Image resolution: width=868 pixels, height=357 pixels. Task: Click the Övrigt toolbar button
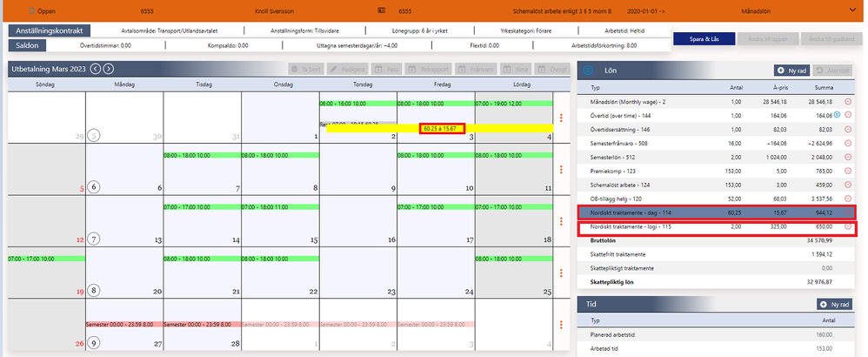552,70
